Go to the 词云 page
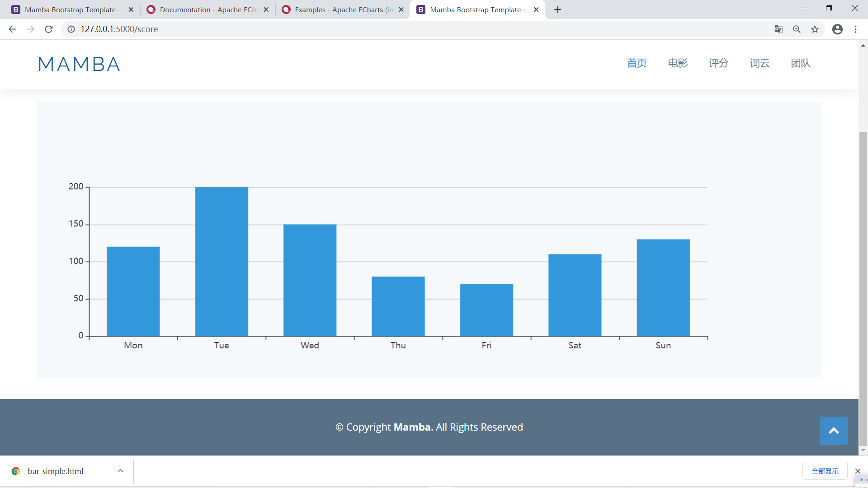 pyautogui.click(x=759, y=63)
